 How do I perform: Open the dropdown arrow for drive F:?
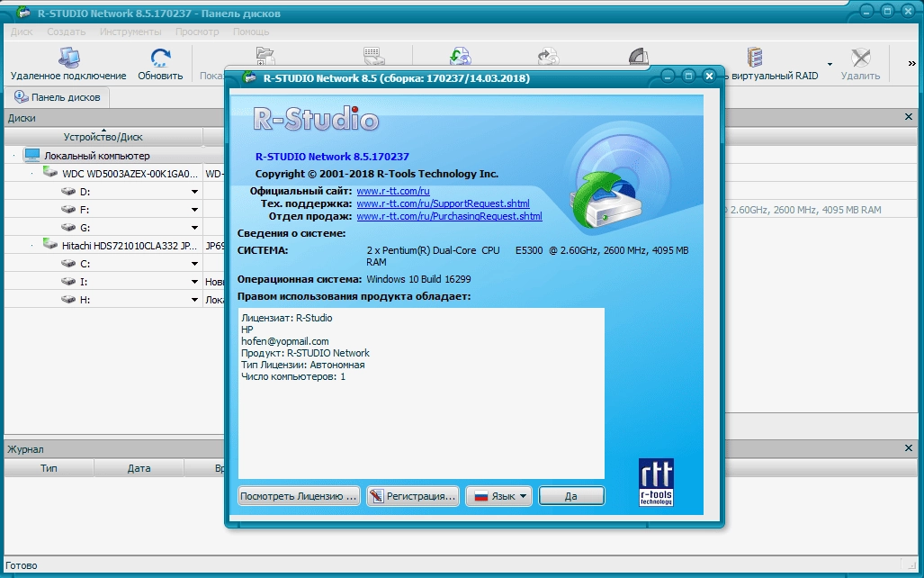click(194, 210)
